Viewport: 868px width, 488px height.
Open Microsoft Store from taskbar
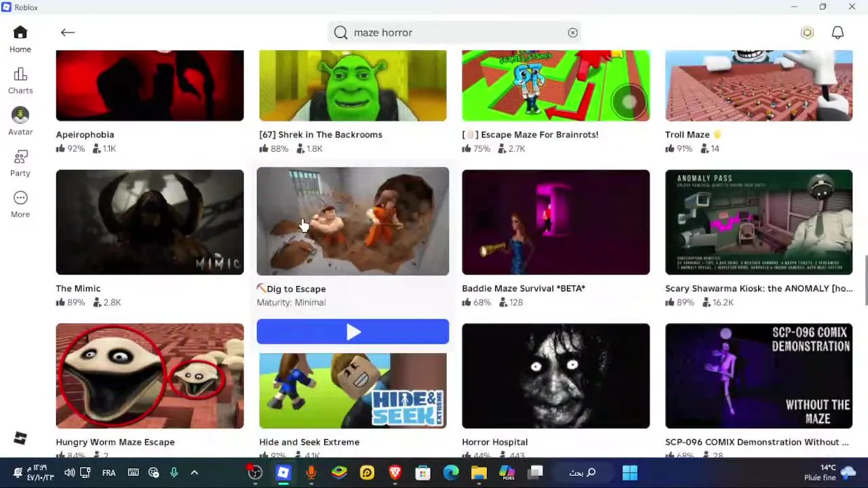(423, 472)
